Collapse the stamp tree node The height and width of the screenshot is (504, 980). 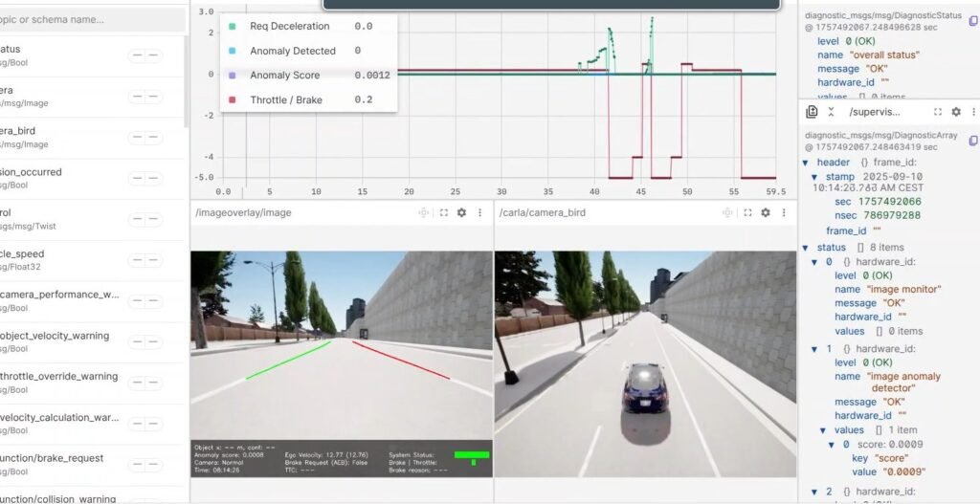(814, 177)
